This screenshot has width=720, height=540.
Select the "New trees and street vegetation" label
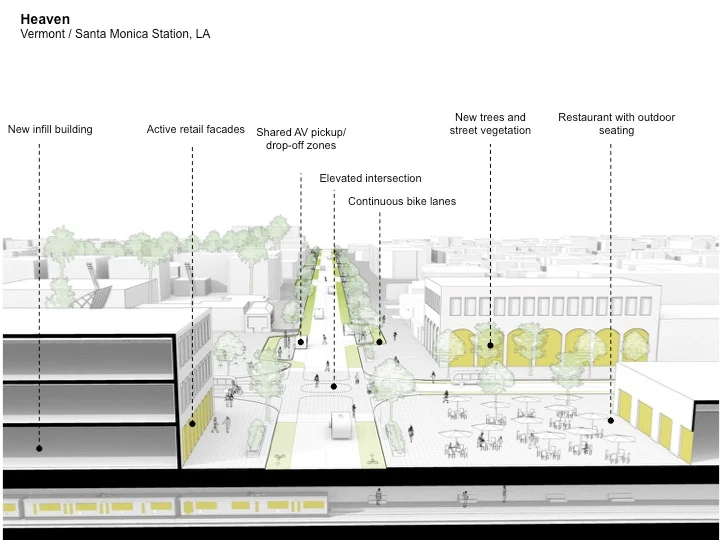[x=490, y=124]
